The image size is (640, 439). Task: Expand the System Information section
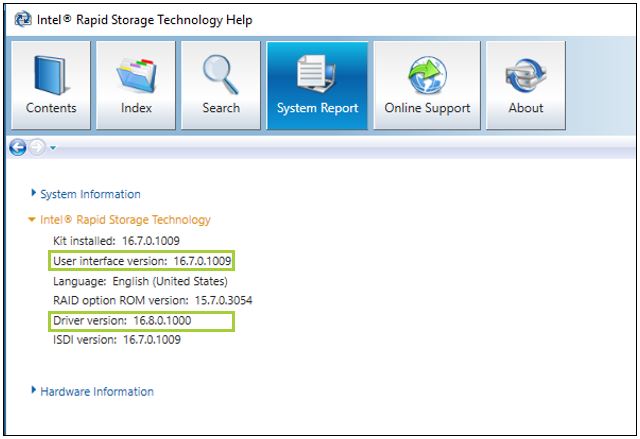90,194
